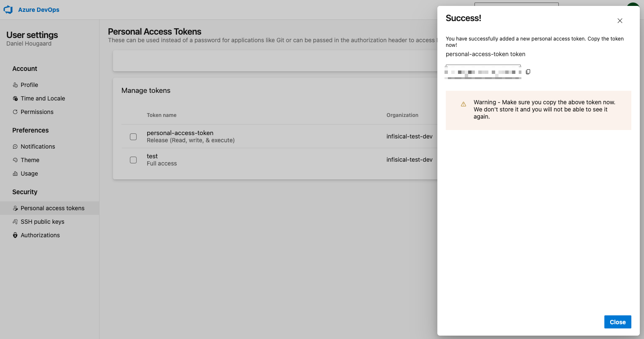Click the Account section heading
Viewport: 644px width, 339px height.
pyautogui.click(x=24, y=69)
